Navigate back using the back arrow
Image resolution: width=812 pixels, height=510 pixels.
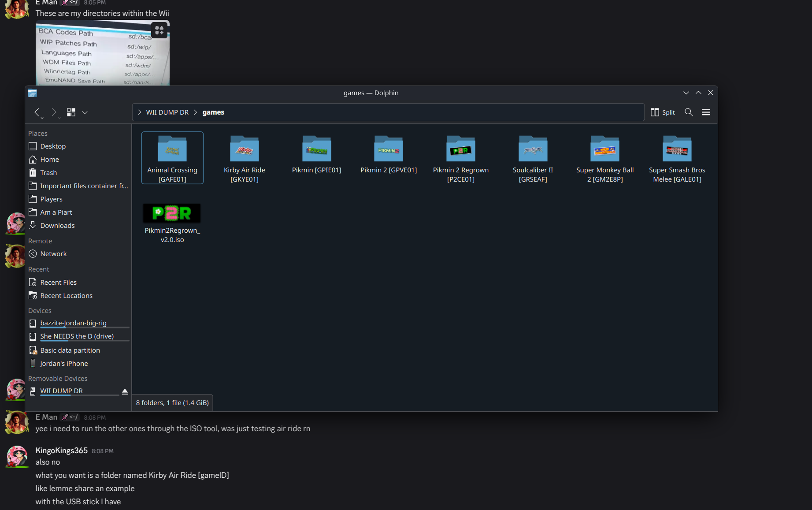click(x=37, y=112)
